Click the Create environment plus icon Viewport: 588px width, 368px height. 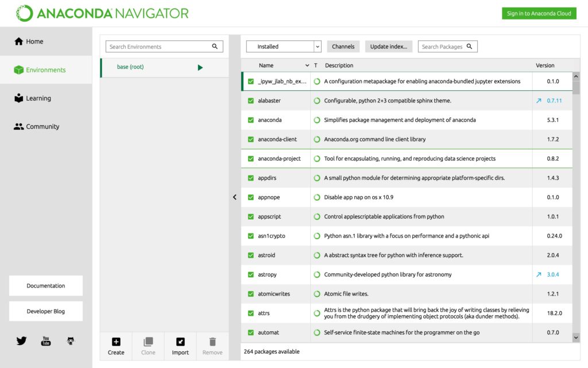[116, 342]
